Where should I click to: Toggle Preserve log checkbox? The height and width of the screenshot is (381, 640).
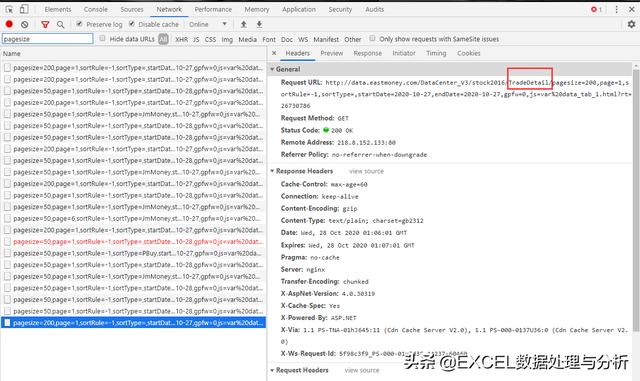coord(79,24)
